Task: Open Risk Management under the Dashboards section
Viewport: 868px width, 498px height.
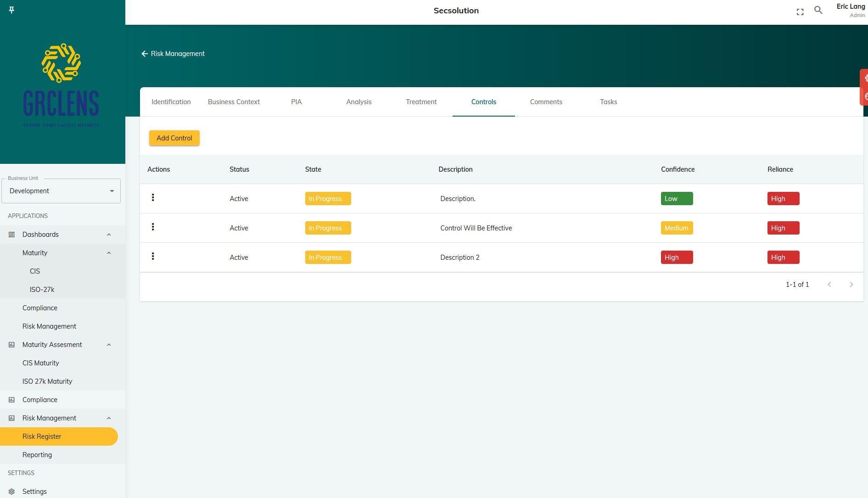Action: point(49,326)
